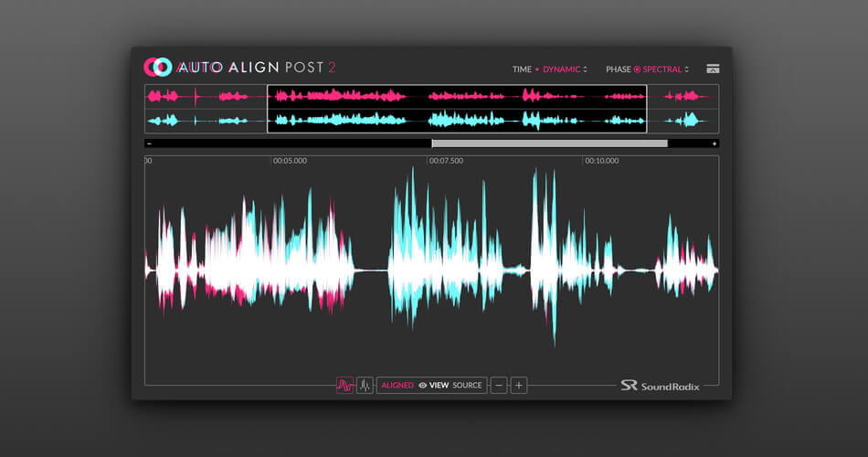
Task: Open the DYNAMIC time mode dropdown
Action: (x=565, y=69)
